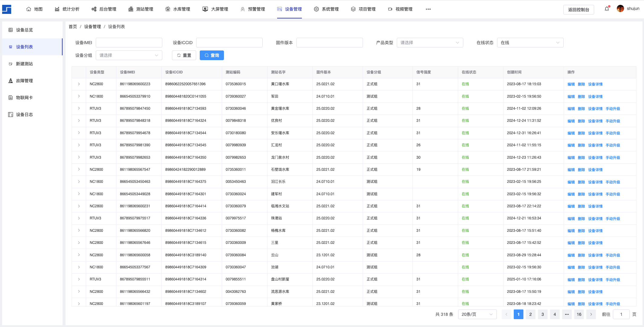Switch to 统计分析 top menu
This screenshot has height=327, width=644.
click(67, 9)
